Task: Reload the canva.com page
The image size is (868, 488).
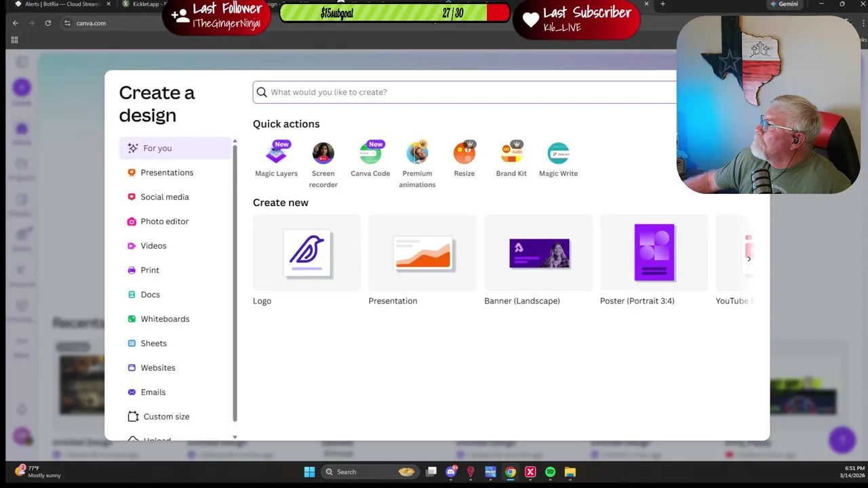Action: (47, 23)
